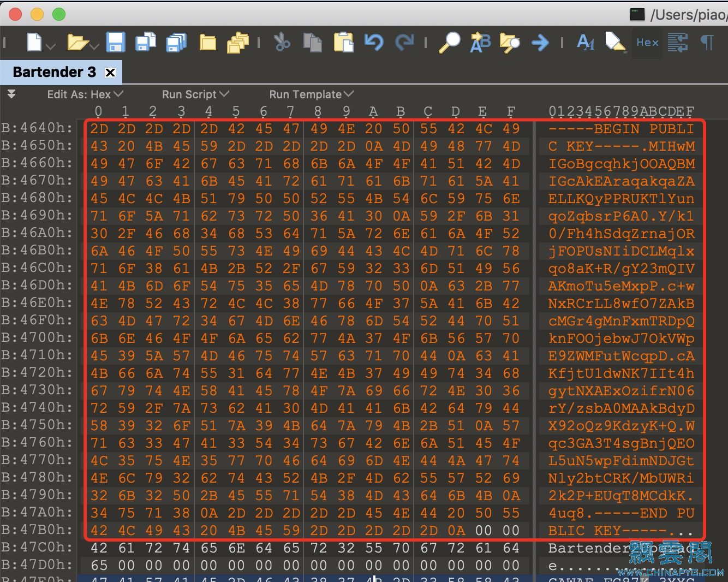Toggle the Hex toolbar button
The width and height of the screenshot is (728, 582).
[647, 43]
